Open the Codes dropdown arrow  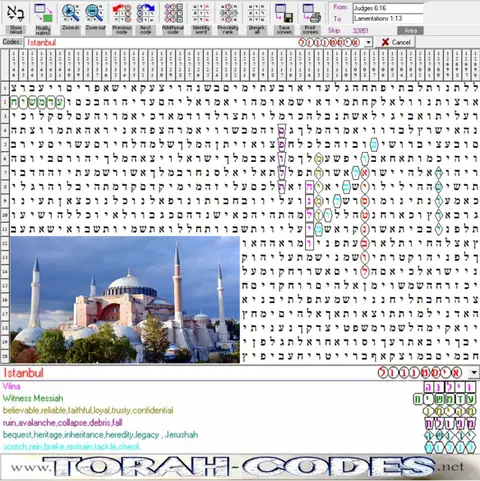(368, 42)
